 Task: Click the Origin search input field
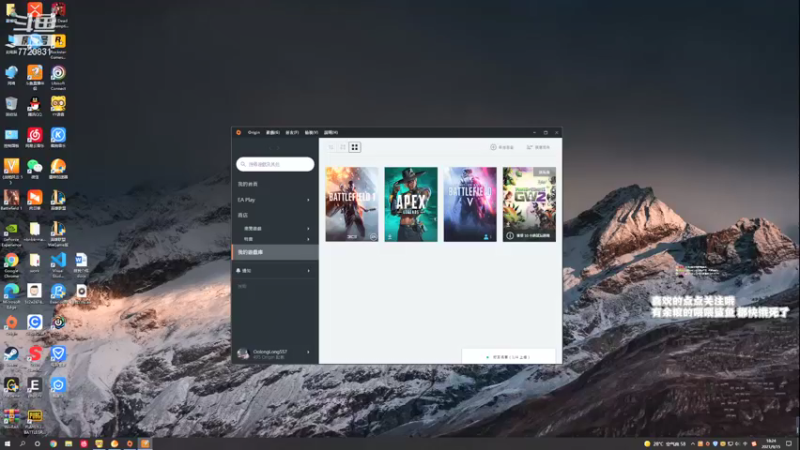click(x=275, y=164)
